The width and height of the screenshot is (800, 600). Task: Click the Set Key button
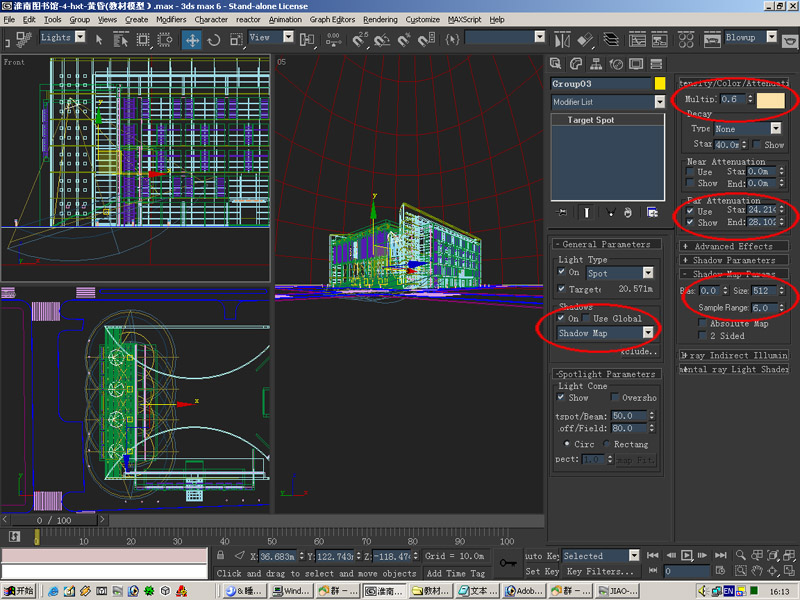[x=542, y=571]
